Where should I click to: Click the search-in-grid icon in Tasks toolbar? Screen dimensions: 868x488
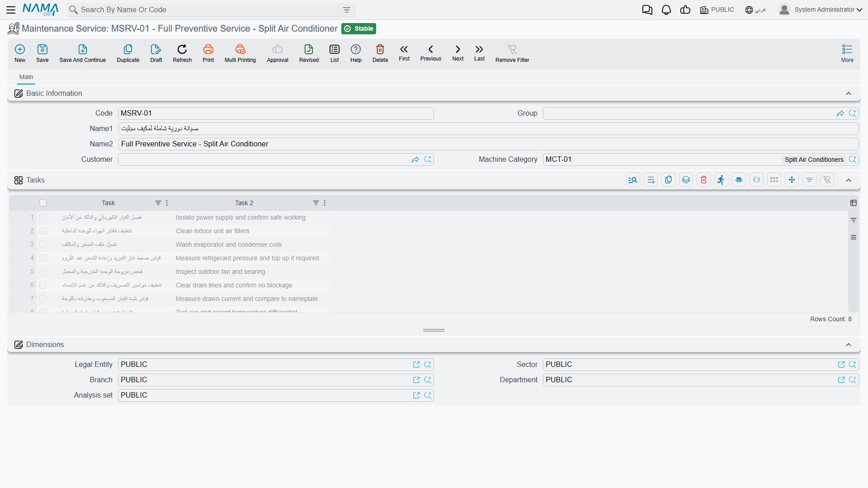tap(633, 180)
